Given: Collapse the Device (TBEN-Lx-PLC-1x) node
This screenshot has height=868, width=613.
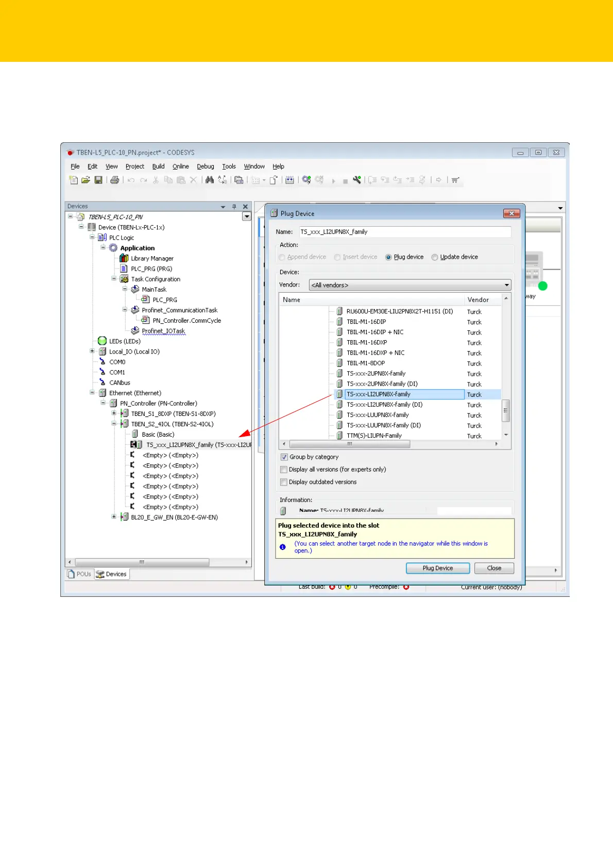Looking at the screenshot, I should tap(81, 227).
